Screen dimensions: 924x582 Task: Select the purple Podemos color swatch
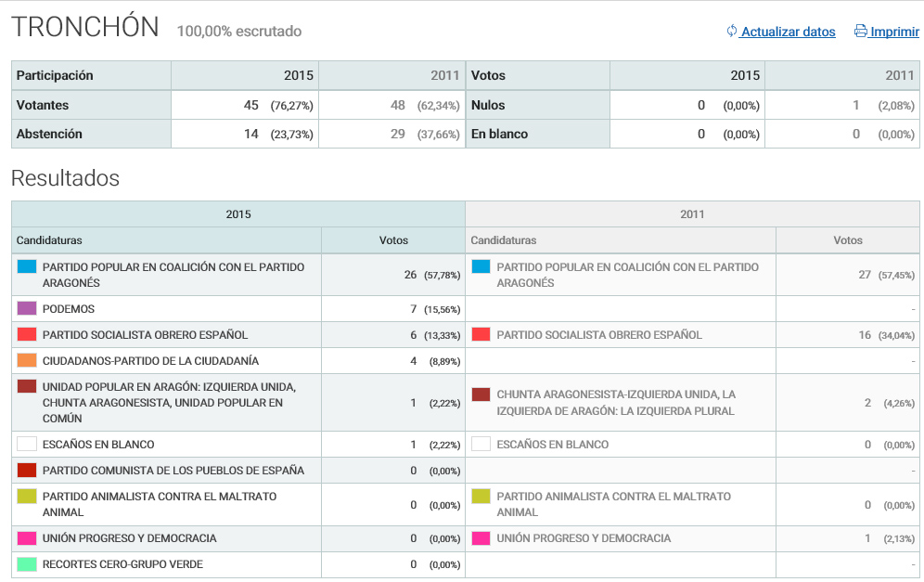tap(27, 308)
